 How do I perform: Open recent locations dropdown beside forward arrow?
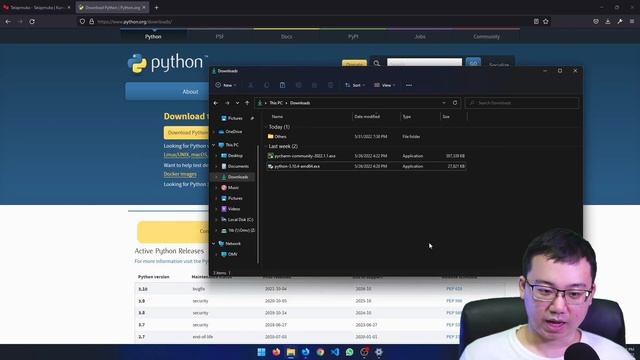[x=237, y=103]
